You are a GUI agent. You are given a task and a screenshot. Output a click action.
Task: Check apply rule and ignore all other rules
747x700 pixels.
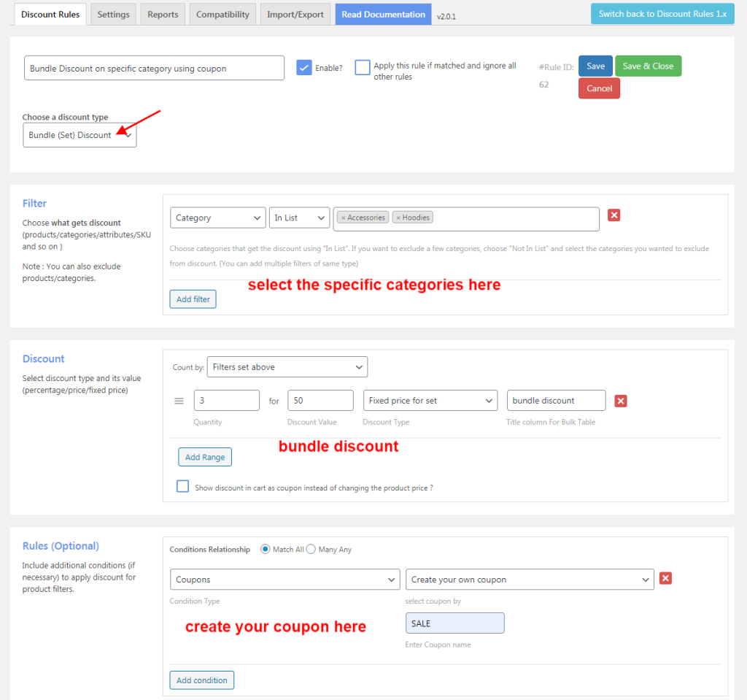click(363, 66)
